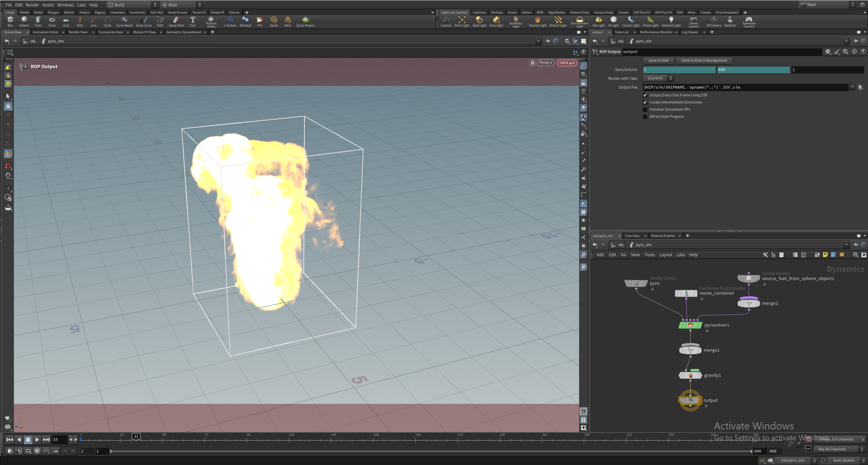This screenshot has height=465, width=868.
Task: Open the Labs menu
Action: click(81, 5)
